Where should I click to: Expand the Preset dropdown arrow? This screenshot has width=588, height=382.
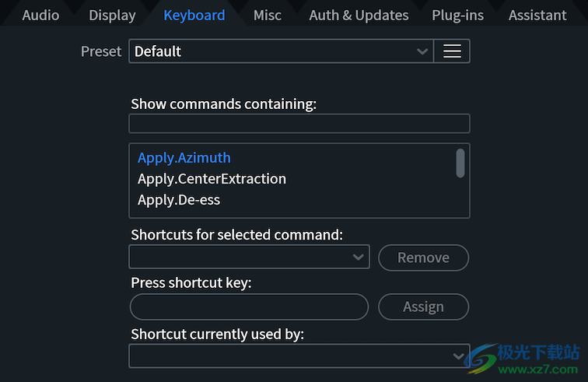(422, 51)
